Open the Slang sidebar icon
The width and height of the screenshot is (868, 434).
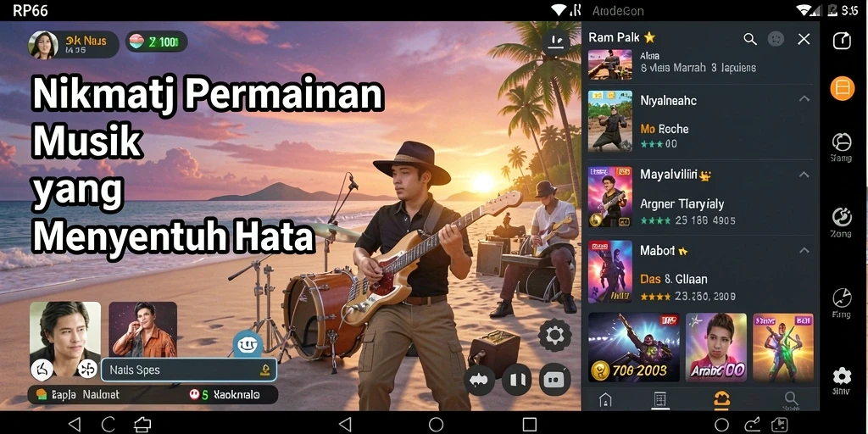click(842, 147)
